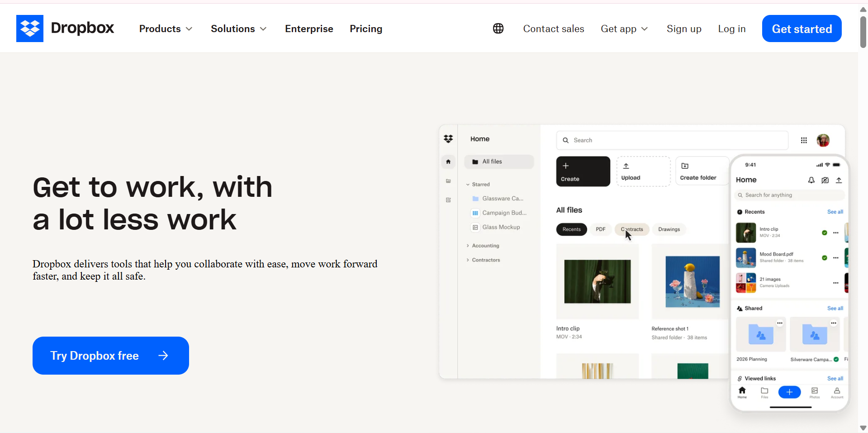Open the Intro clip video thumbnail
The image size is (868, 433).
598,281
